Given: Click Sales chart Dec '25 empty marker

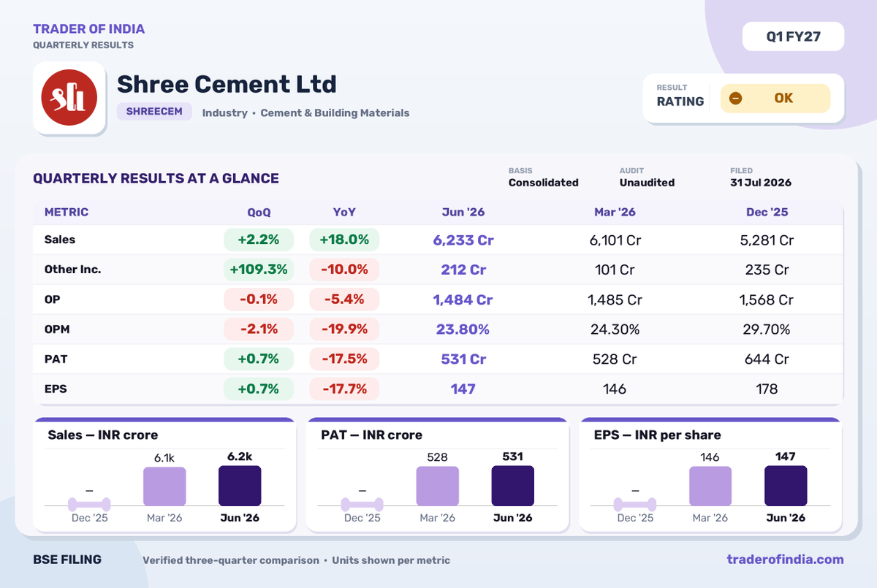Looking at the screenshot, I should 89,504.
